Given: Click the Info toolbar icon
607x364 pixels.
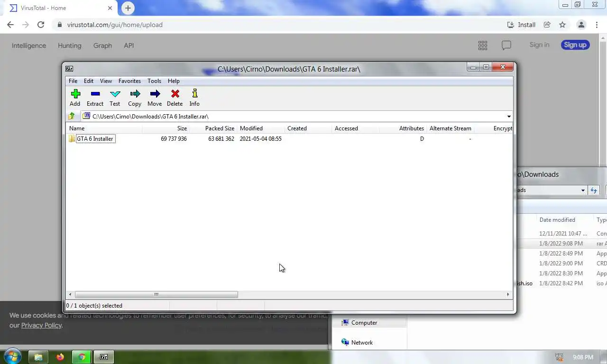Looking at the screenshot, I should point(194,94).
